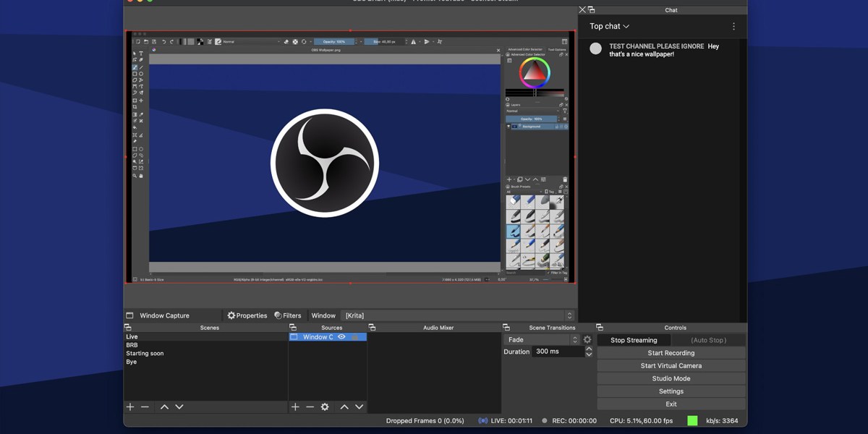Viewport: 868px width, 434px height.
Task: Move the selected source up
Action: (344, 407)
